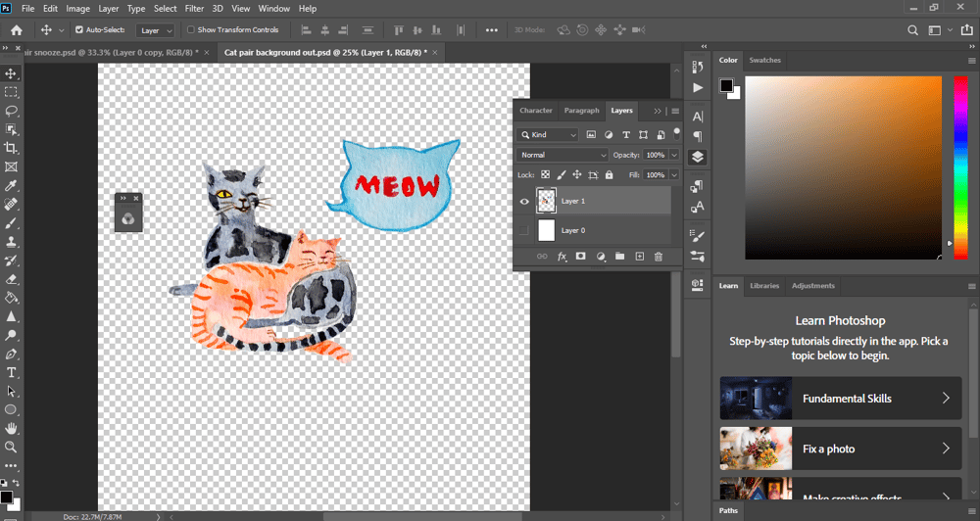Select the Move tool in toolbar
980x521 pixels.
pos(11,73)
